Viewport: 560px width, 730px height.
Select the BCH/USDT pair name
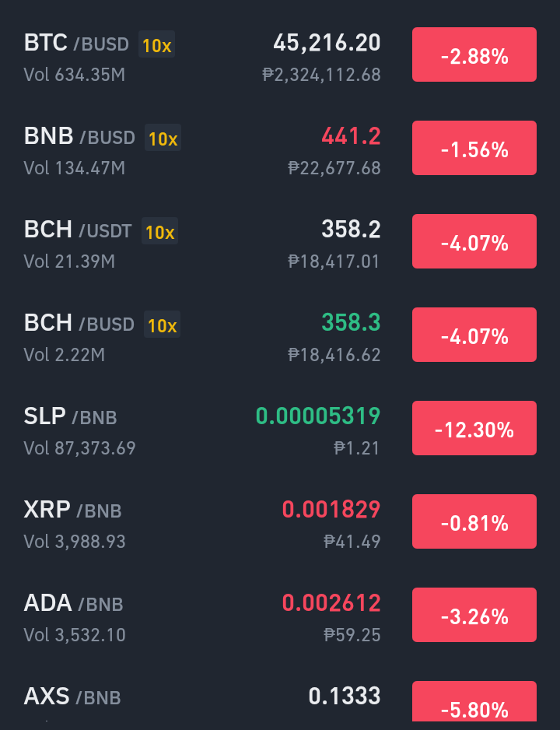click(x=78, y=230)
